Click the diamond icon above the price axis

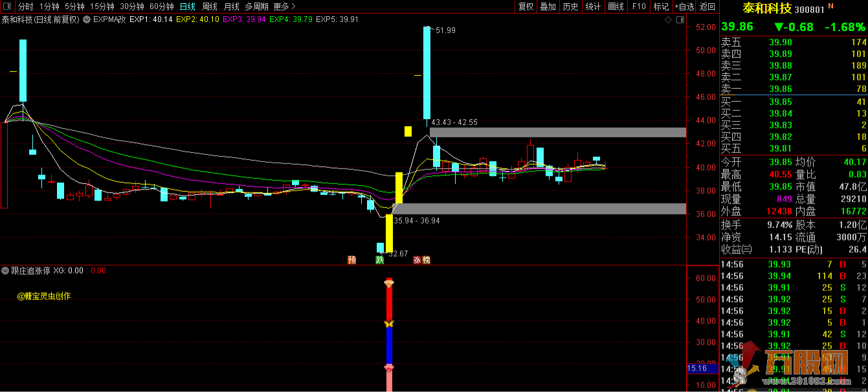(x=668, y=20)
